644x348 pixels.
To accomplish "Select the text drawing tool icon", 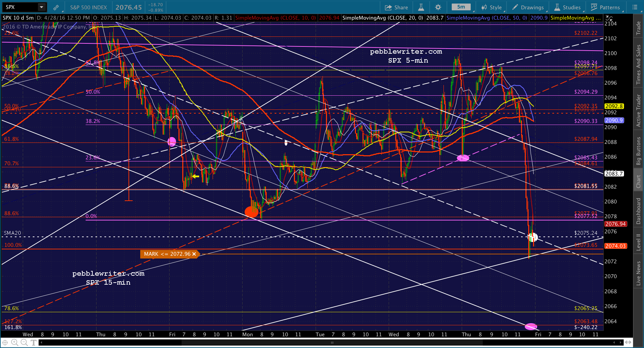I will 34,342.
